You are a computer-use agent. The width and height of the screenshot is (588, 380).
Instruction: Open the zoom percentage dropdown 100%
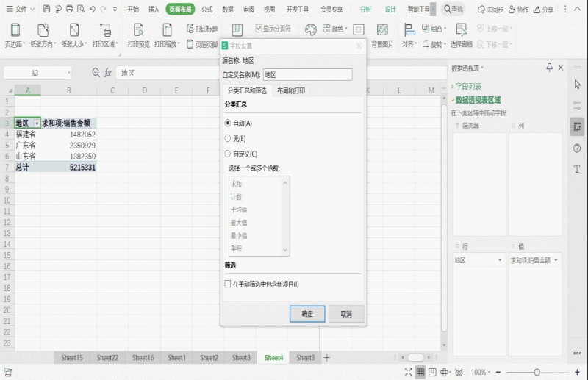coord(481,372)
